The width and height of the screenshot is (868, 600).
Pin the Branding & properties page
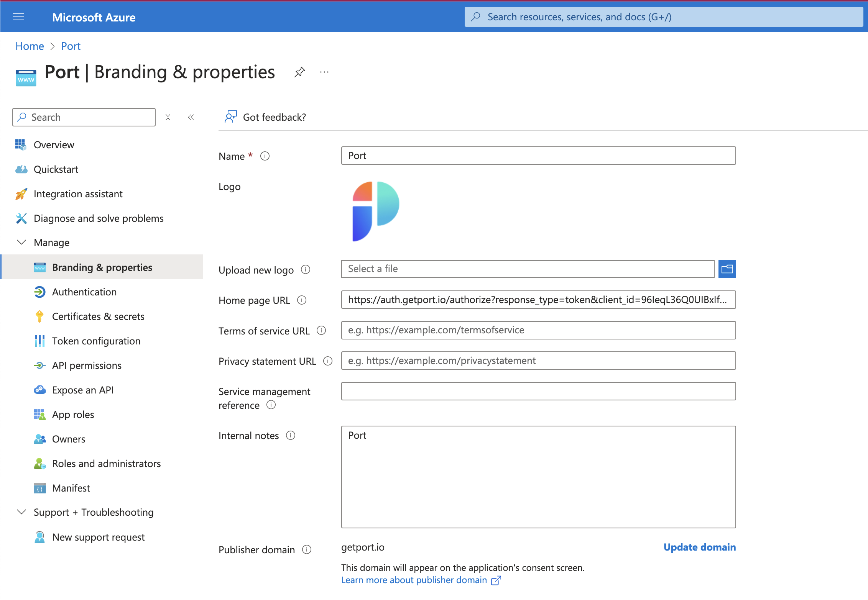[299, 72]
